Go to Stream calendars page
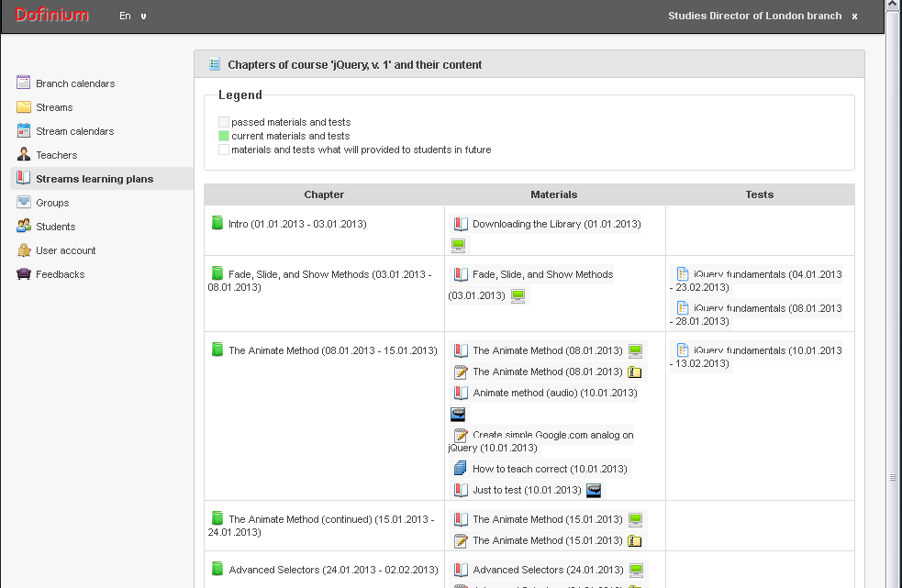The height and width of the screenshot is (588, 902). pos(74,131)
